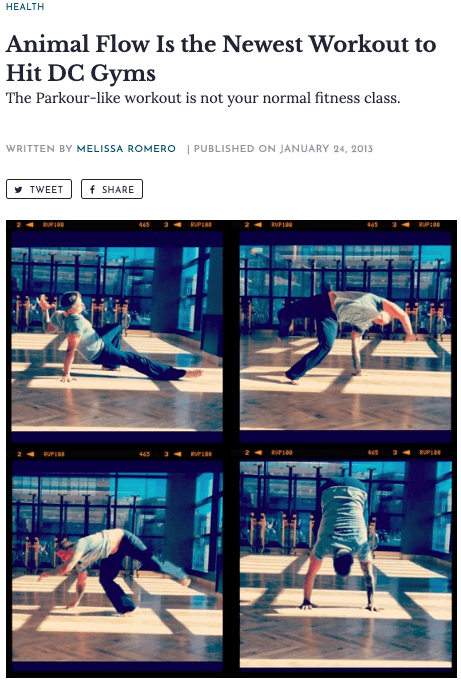Click the Facebook f icon

(92, 190)
